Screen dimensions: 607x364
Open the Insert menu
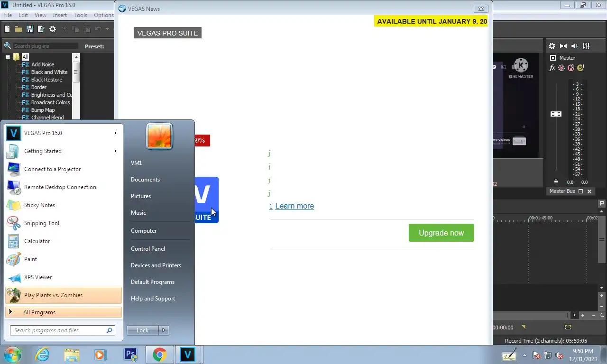60,15
